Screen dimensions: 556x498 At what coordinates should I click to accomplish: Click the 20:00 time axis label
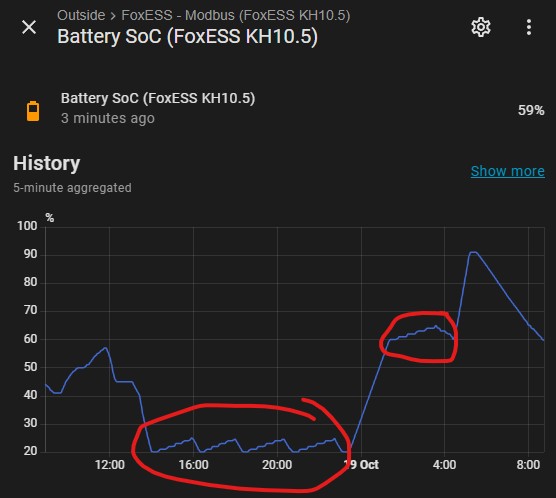[x=277, y=465]
